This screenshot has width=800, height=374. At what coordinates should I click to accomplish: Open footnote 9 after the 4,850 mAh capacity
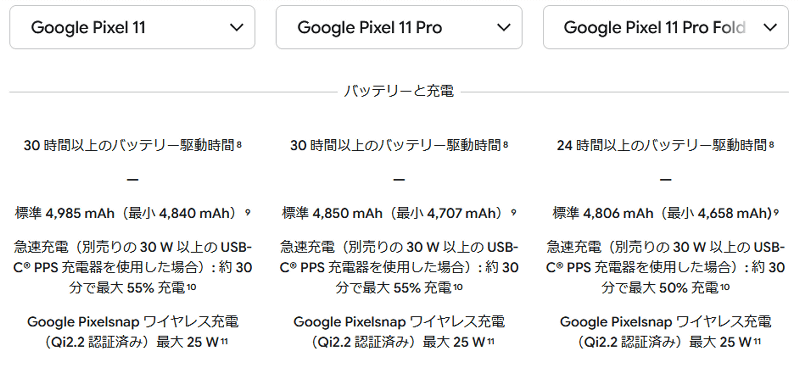point(513,212)
